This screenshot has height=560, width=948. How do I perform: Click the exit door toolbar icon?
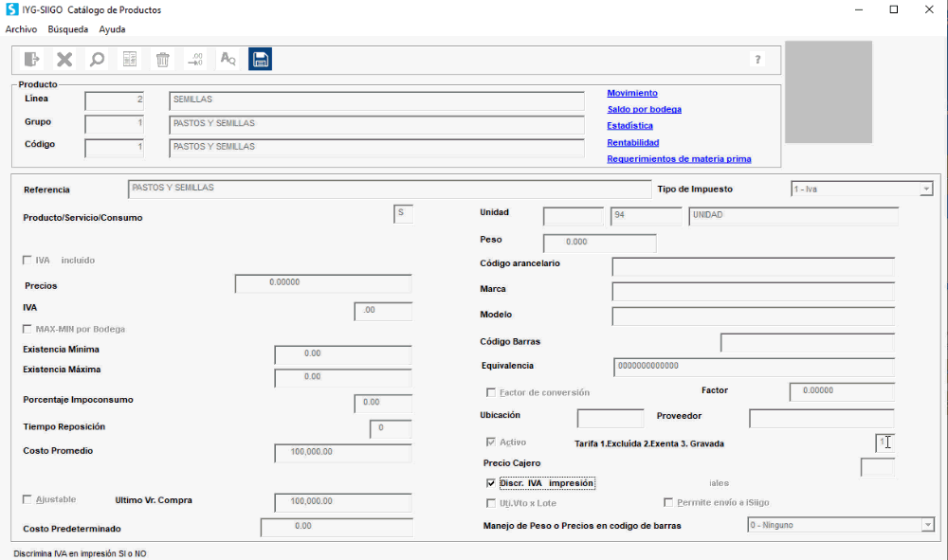pyautogui.click(x=31, y=59)
